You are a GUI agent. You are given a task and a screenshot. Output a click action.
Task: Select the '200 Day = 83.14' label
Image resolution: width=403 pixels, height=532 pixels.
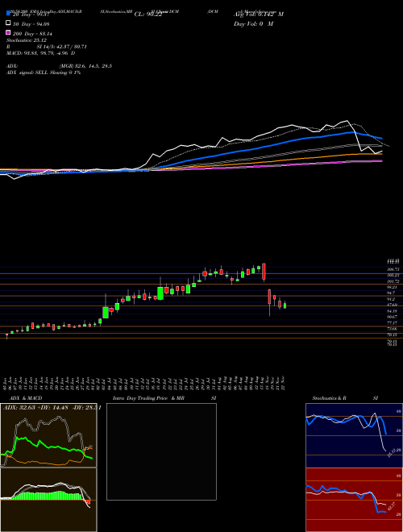[x=32, y=34]
